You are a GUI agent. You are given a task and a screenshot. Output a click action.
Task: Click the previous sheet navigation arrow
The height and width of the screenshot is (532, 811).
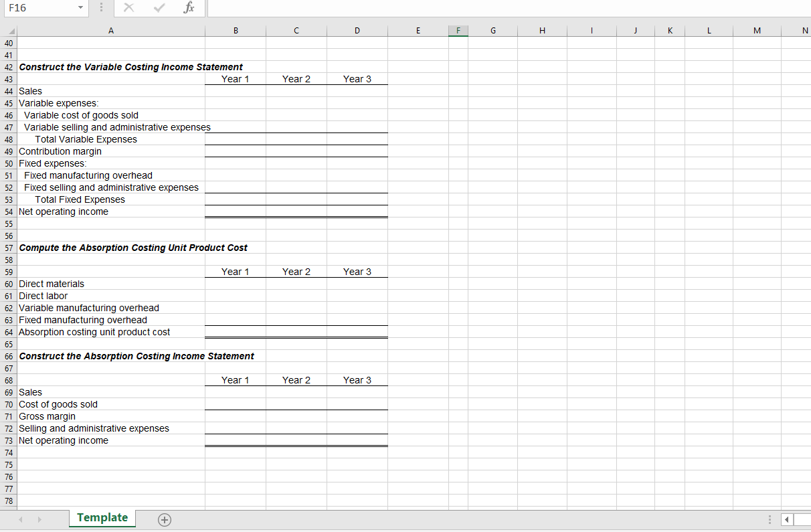[x=21, y=519]
